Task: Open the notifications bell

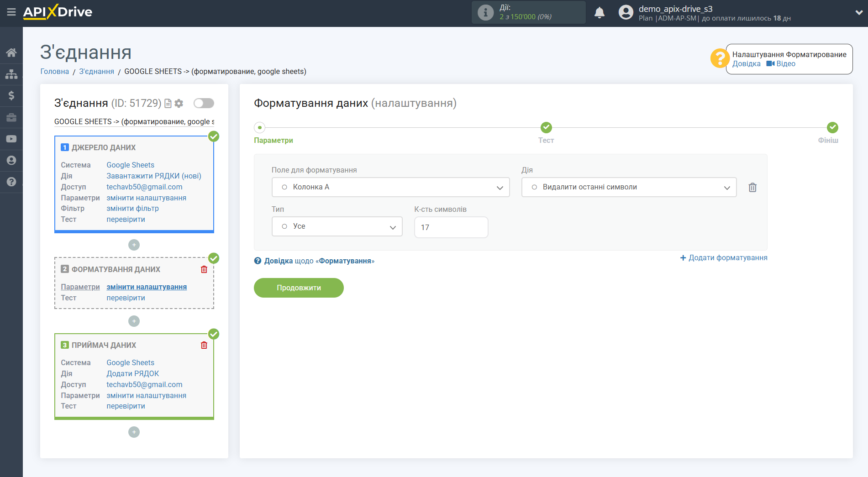Action: (600, 13)
